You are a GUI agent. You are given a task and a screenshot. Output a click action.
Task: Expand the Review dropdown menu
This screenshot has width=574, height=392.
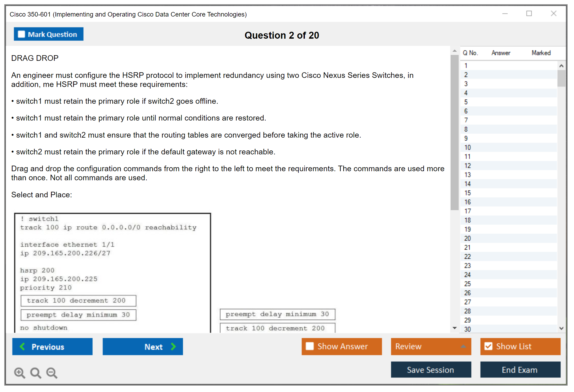tap(463, 346)
